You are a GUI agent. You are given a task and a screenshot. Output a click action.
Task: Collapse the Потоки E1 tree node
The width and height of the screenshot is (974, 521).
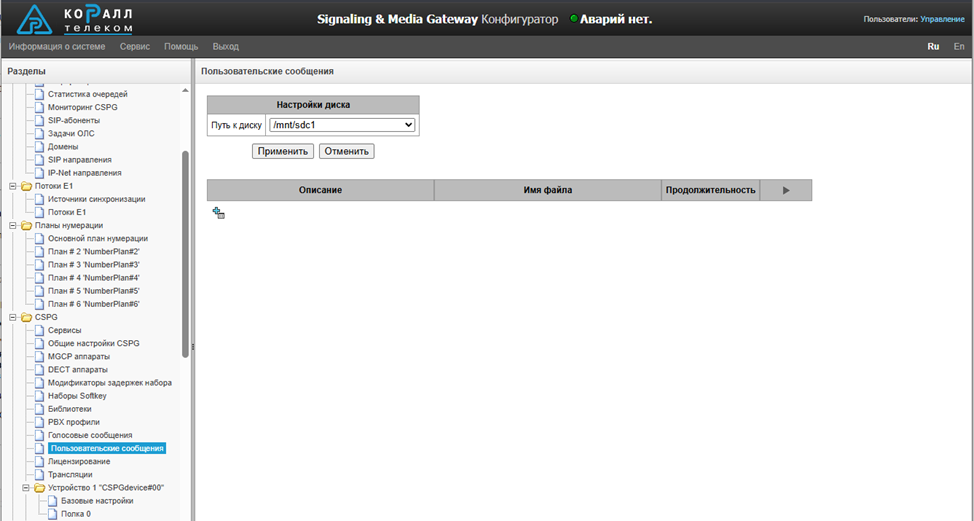tap(13, 186)
